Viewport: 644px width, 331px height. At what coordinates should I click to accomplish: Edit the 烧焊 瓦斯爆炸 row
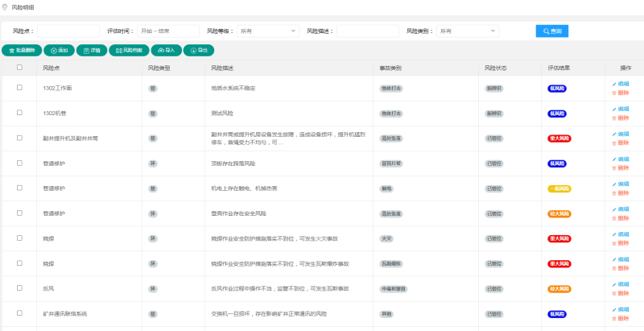tap(621, 259)
